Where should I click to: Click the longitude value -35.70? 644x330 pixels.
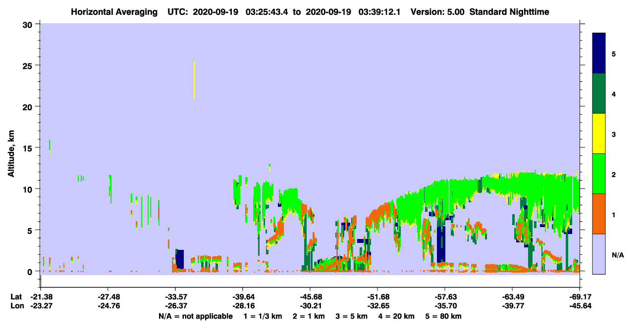pyautogui.click(x=445, y=306)
